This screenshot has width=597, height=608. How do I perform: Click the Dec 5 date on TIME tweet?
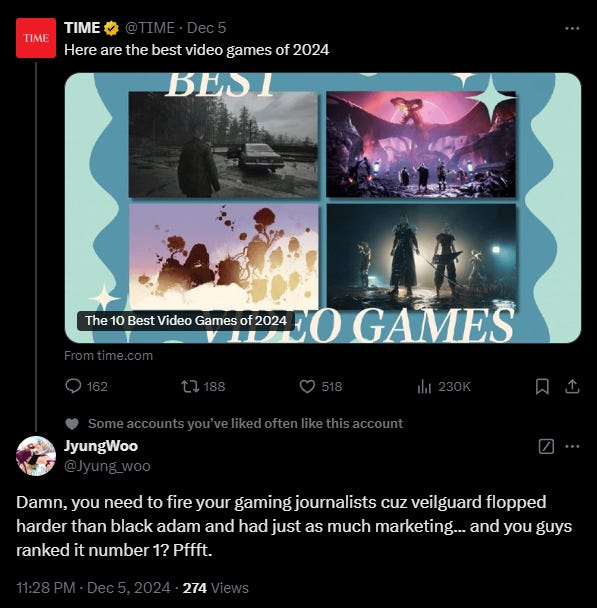click(x=206, y=28)
